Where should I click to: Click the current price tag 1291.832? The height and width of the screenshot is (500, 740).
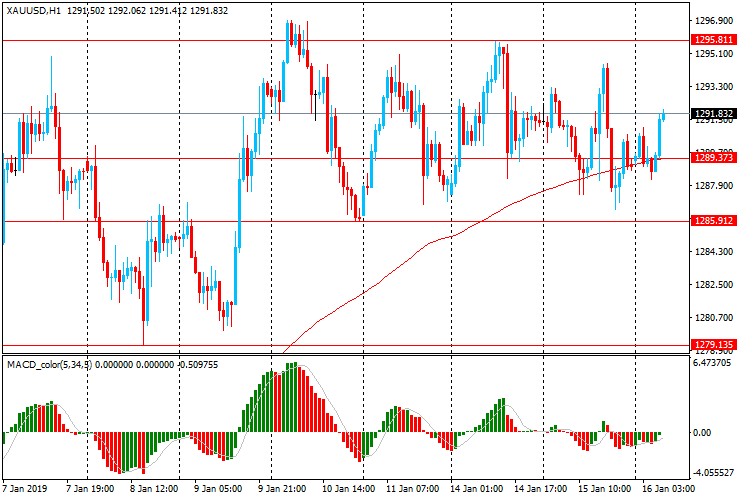711,114
